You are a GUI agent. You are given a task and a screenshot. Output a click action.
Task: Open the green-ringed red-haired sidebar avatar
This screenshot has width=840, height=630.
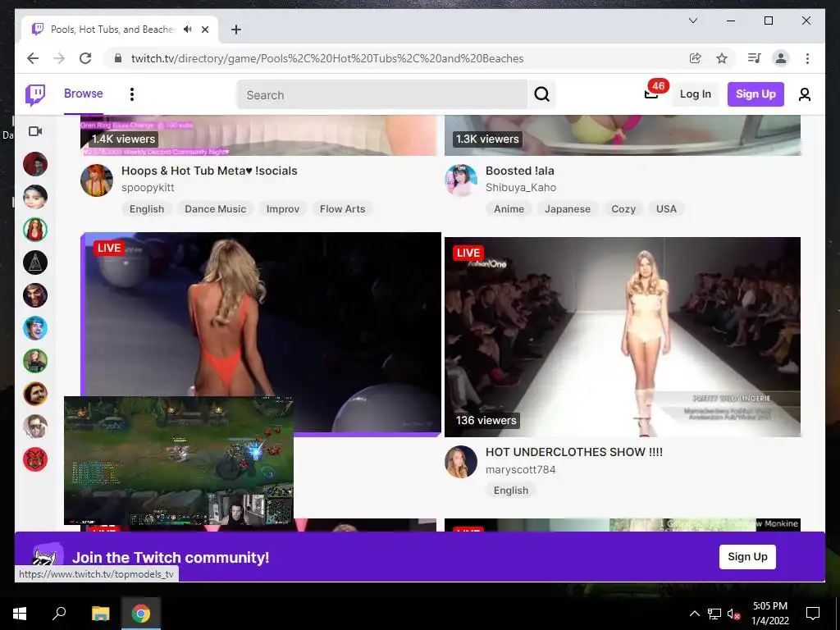click(35, 230)
